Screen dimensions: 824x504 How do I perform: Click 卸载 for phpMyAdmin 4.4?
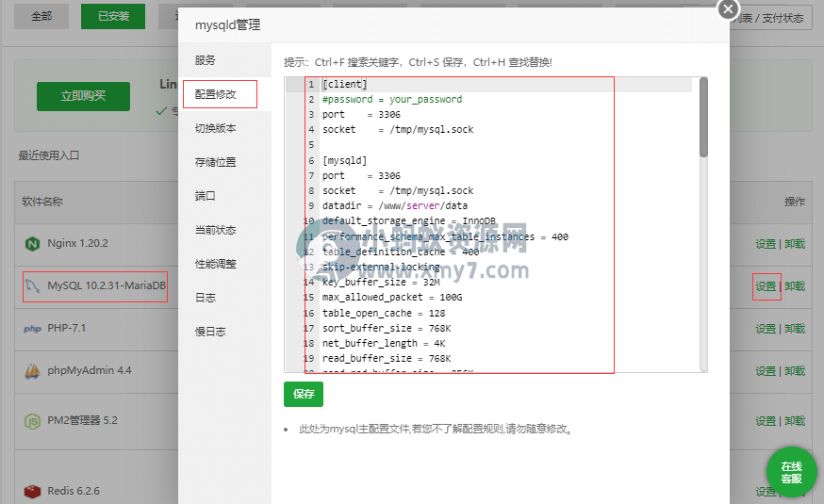click(795, 372)
